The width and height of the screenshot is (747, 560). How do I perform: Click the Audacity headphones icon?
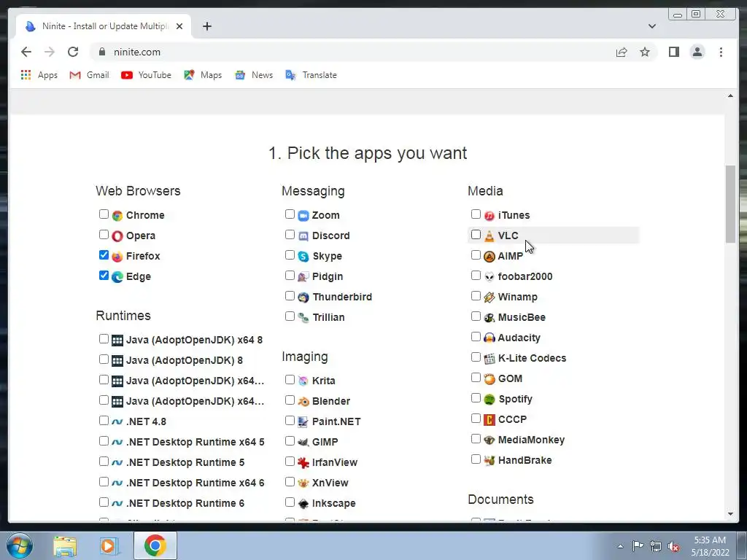pos(489,338)
